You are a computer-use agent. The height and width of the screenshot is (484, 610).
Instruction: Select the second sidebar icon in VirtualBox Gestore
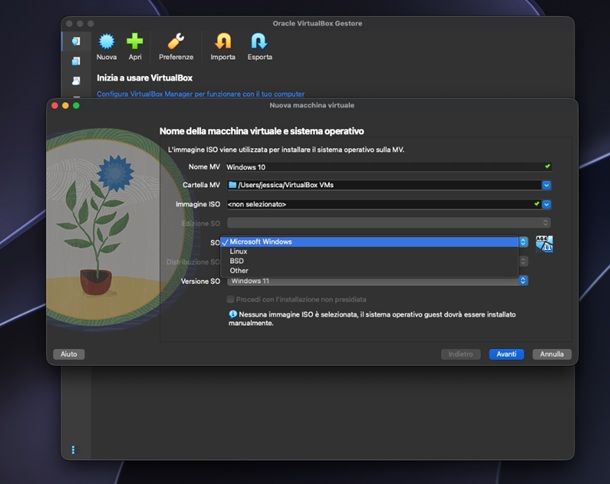click(x=76, y=61)
